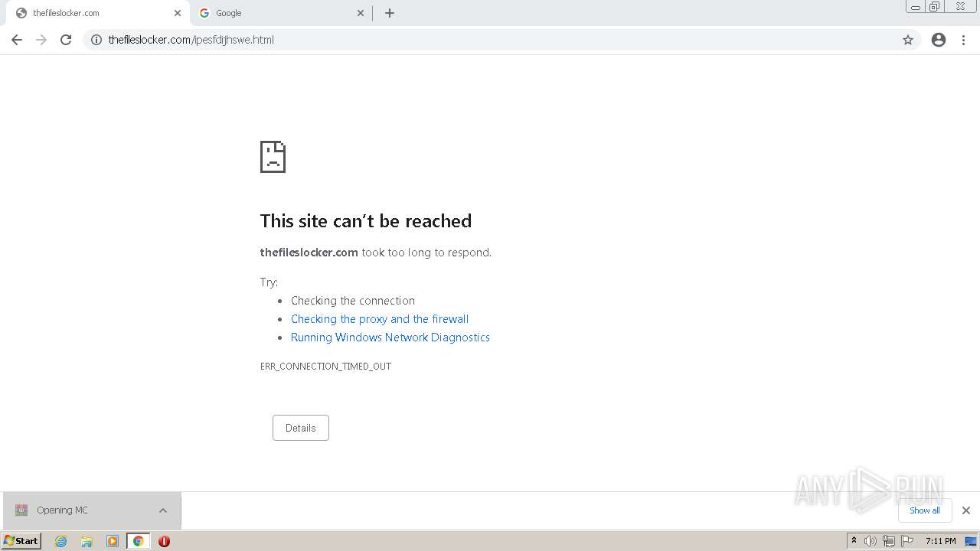Minimize the Chrome window

(915, 7)
